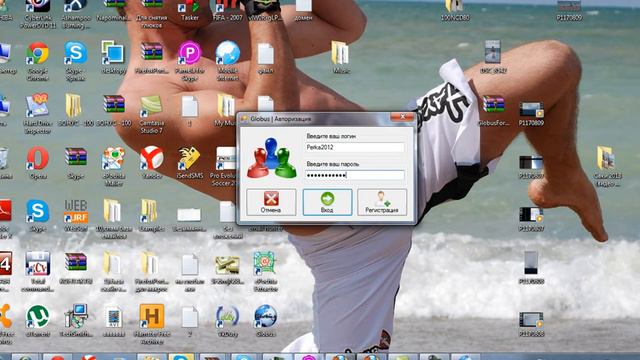Close the Globus Авторизация dialog
640x360 pixels.
402,117
